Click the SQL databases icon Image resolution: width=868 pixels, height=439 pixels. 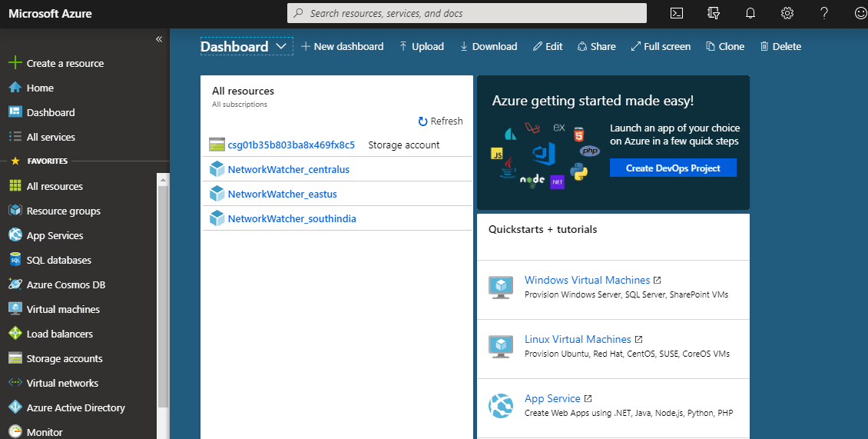pyautogui.click(x=15, y=259)
